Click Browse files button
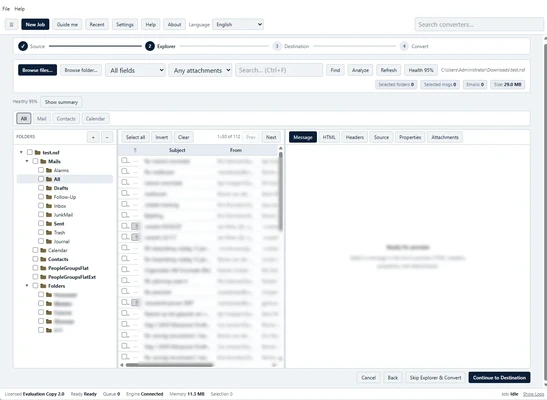 (37, 70)
